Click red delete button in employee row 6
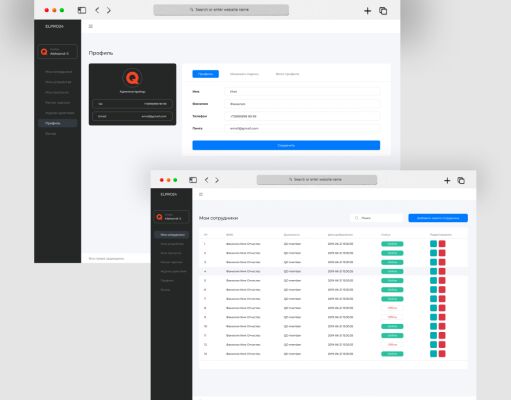 (442, 290)
